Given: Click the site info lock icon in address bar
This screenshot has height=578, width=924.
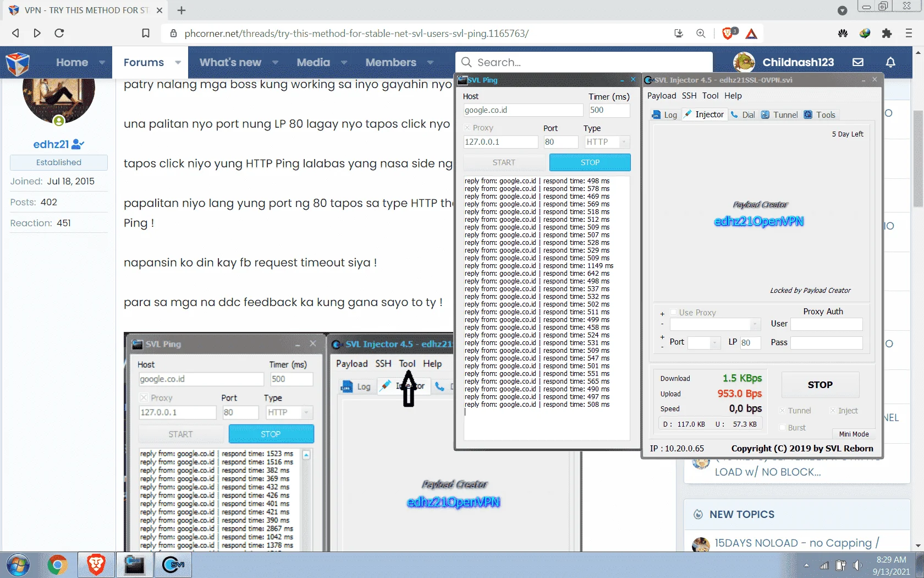Looking at the screenshot, I should tap(174, 33).
